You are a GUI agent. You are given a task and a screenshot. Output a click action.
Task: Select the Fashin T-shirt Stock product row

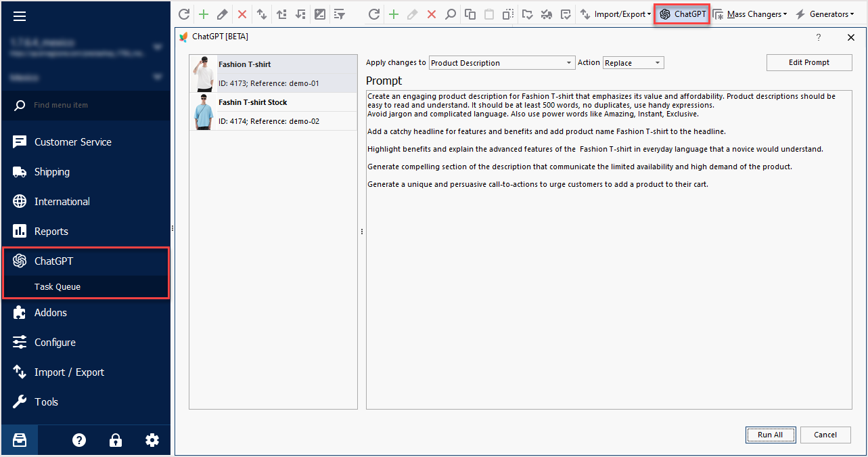click(273, 112)
